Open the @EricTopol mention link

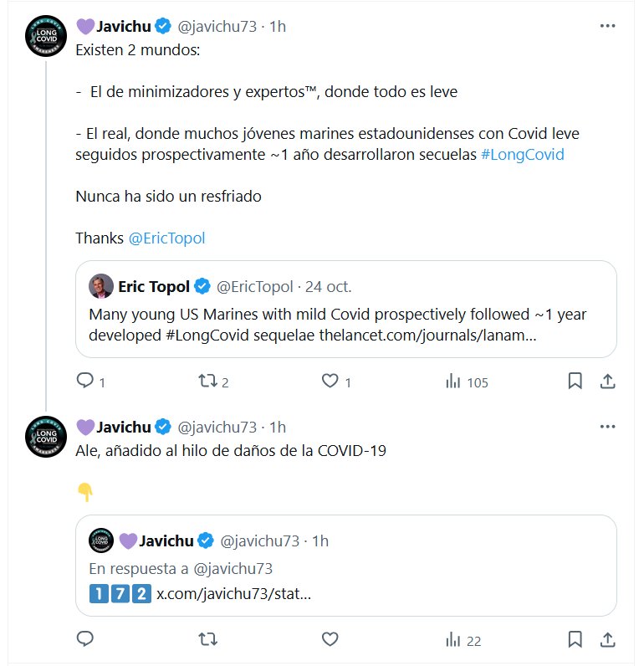(166, 238)
